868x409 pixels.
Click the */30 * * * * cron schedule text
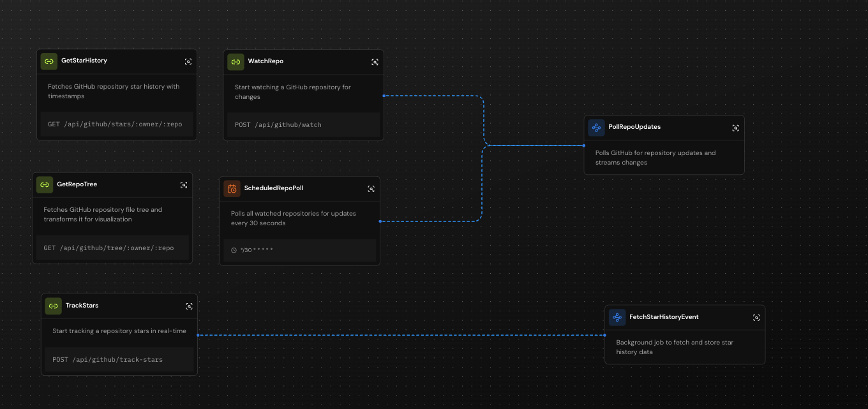[x=255, y=249]
